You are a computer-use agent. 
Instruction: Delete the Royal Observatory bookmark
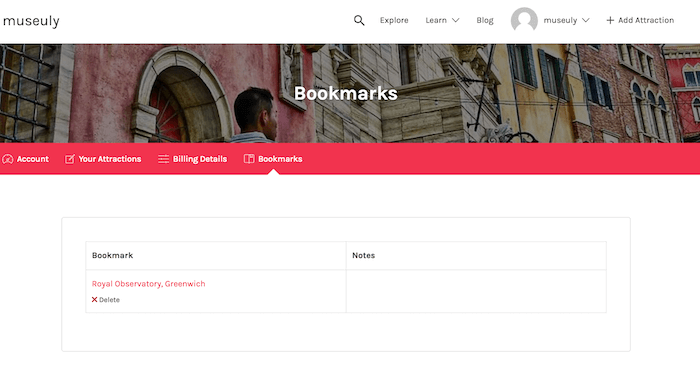106,300
